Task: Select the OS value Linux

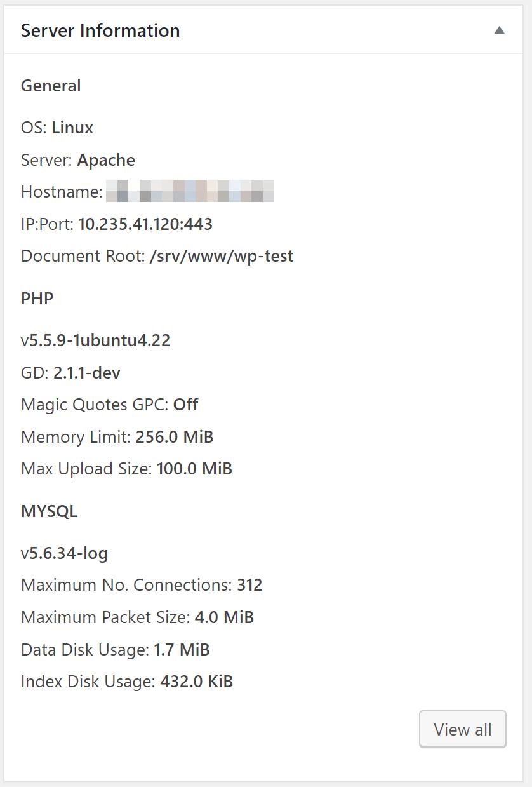Action: click(72, 128)
